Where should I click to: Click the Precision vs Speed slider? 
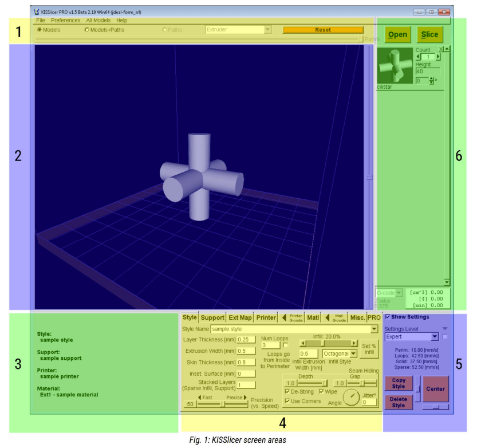(x=222, y=404)
